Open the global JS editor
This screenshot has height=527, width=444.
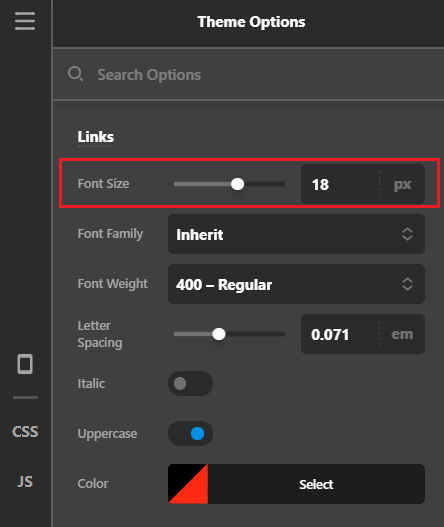(x=25, y=482)
